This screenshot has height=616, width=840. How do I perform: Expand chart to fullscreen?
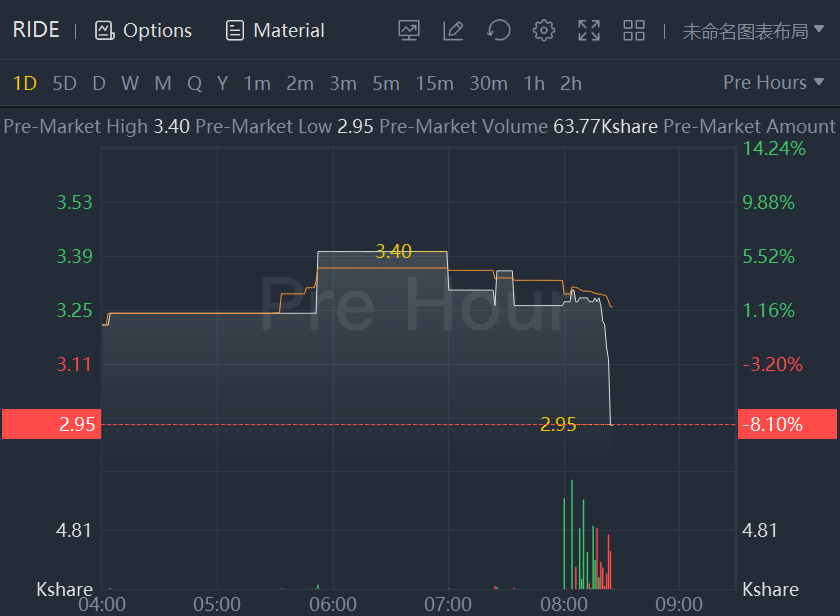(x=589, y=30)
